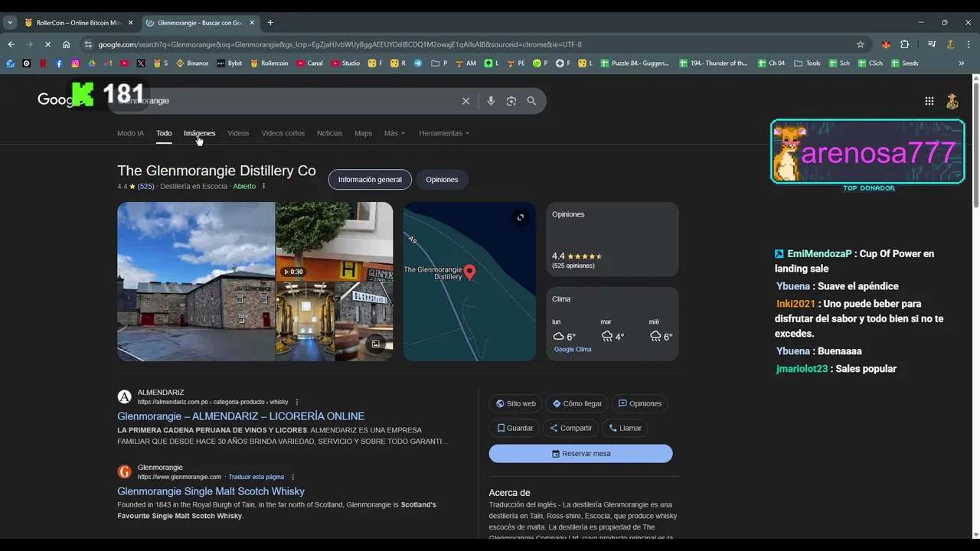Open the red fox extension icon
980x551 pixels.
coord(886,44)
